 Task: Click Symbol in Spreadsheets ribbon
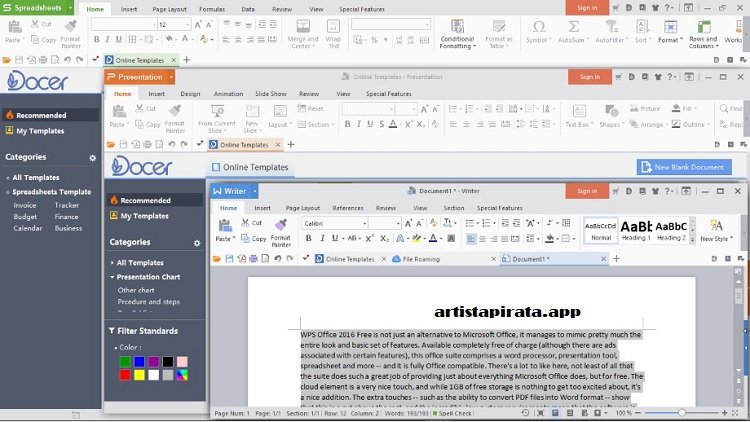click(x=539, y=32)
